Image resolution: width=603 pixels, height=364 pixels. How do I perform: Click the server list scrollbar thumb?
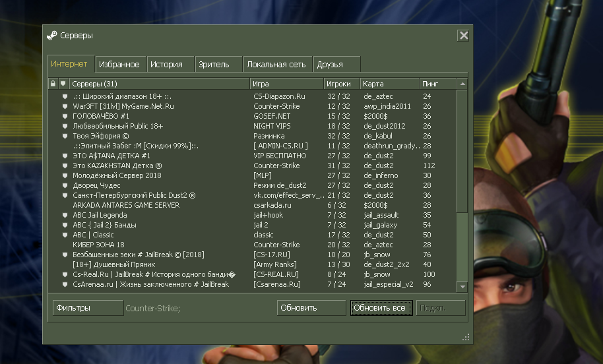click(462, 150)
